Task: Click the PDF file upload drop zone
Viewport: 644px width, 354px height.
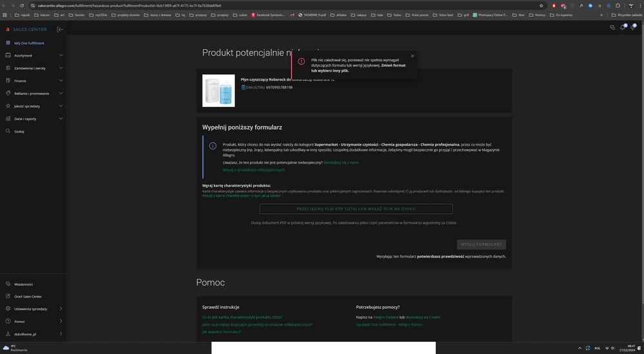Action: click(356, 209)
